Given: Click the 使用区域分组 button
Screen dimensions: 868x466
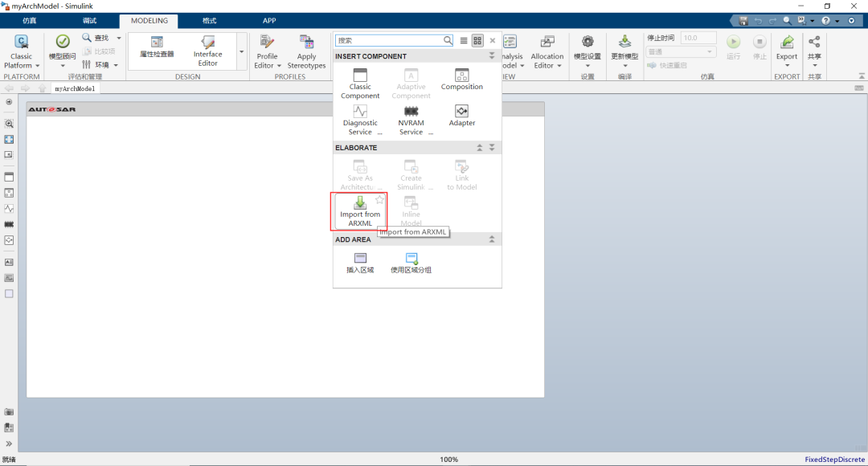Looking at the screenshot, I should click(x=411, y=262).
